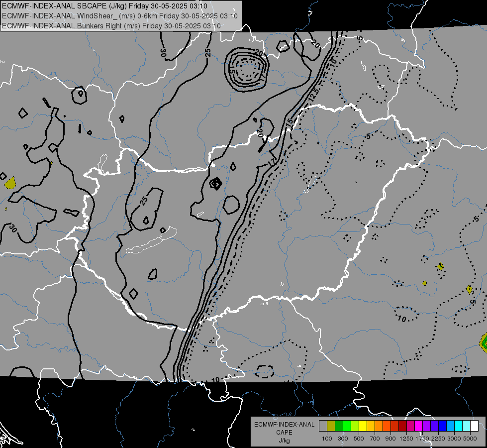Click the 1750 legend tick value
Image resolution: width=487 pixels, height=448 pixels.
click(422, 439)
